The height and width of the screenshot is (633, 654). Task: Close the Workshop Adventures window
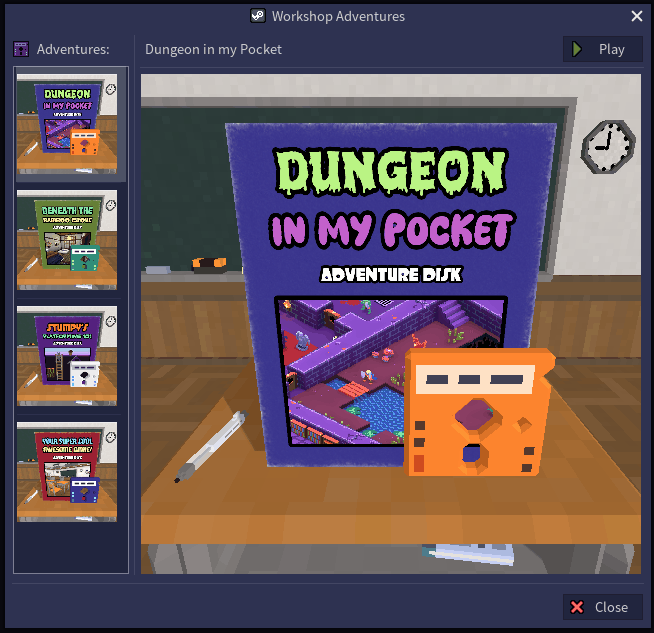pos(637,16)
